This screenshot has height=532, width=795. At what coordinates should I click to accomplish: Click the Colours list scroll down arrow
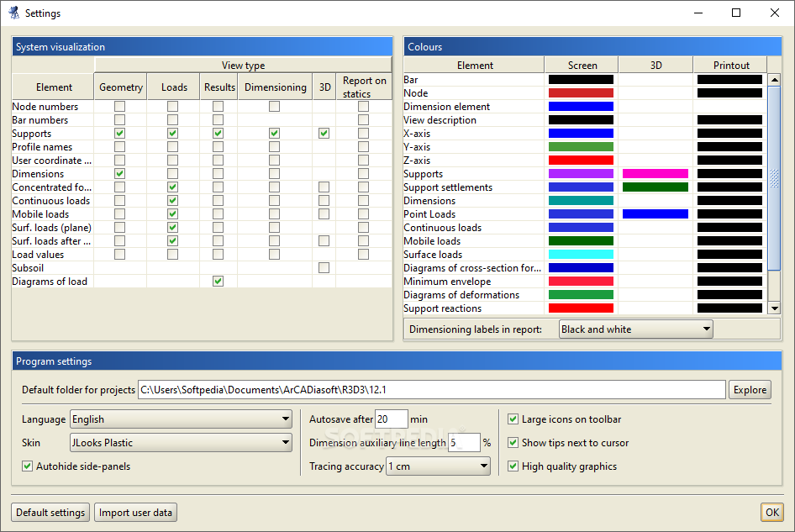click(x=774, y=308)
